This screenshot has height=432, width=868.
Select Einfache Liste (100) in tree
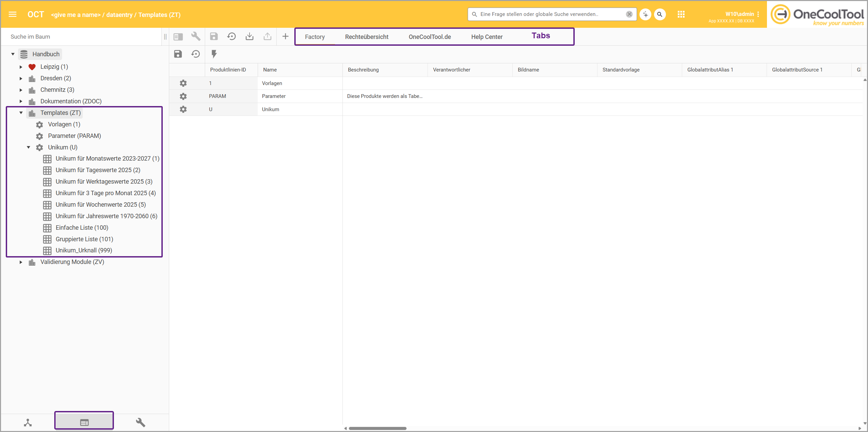click(82, 228)
